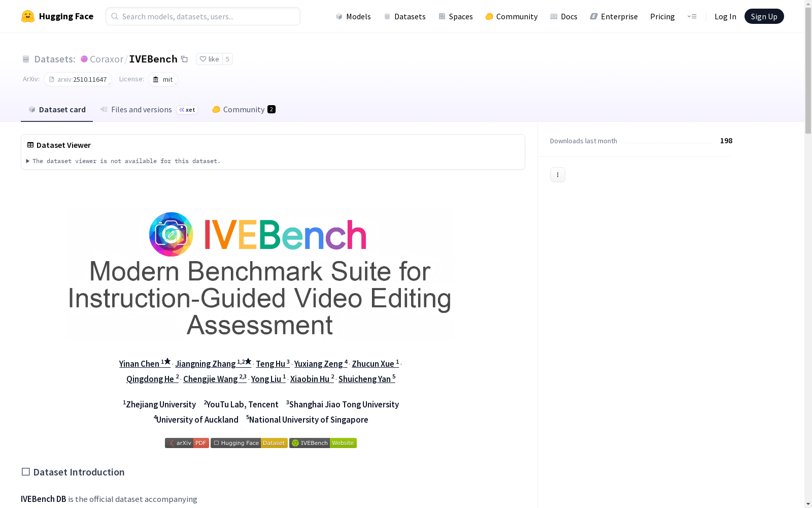Go to Datasets in top navigation
812x508 pixels.
(404, 16)
